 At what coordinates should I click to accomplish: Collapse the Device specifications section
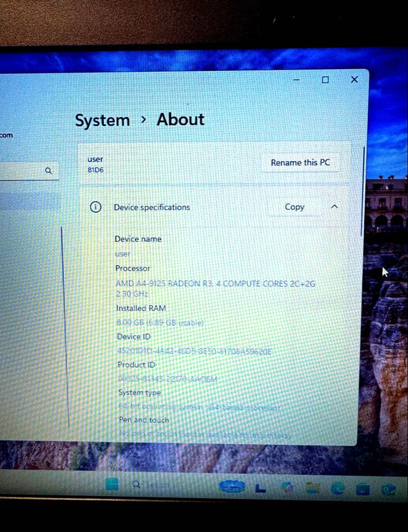coord(334,207)
